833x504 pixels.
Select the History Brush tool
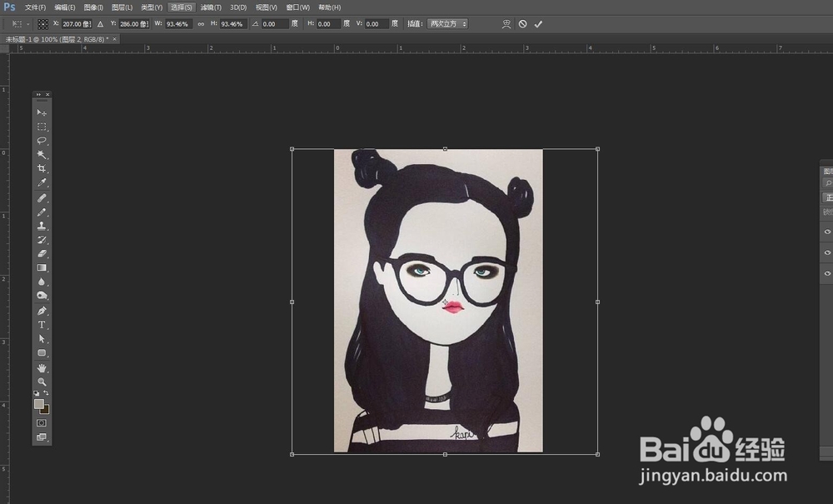tap(42, 240)
